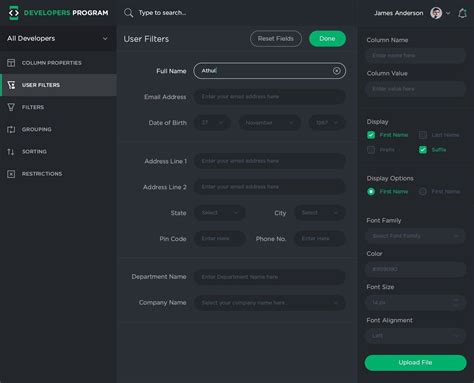The width and height of the screenshot is (474, 383).
Task: Toggle the Prefix display checkbox
Action: click(371, 150)
